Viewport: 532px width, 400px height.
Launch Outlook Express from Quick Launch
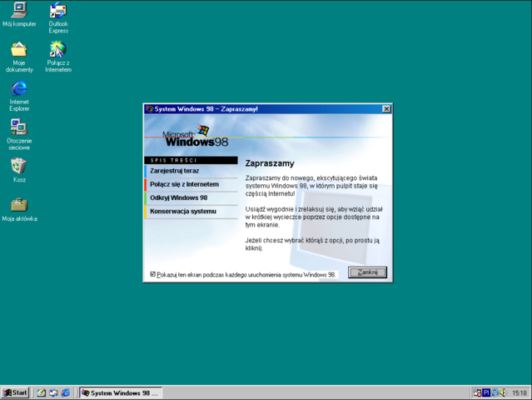[x=53, y=392]
